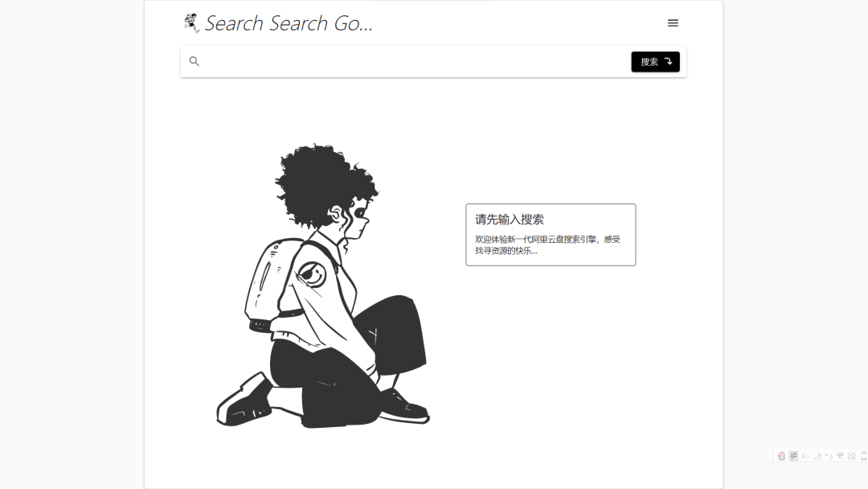
Task: Click the curved arrow inside 搜索 button
Action: tap(669, 61)
